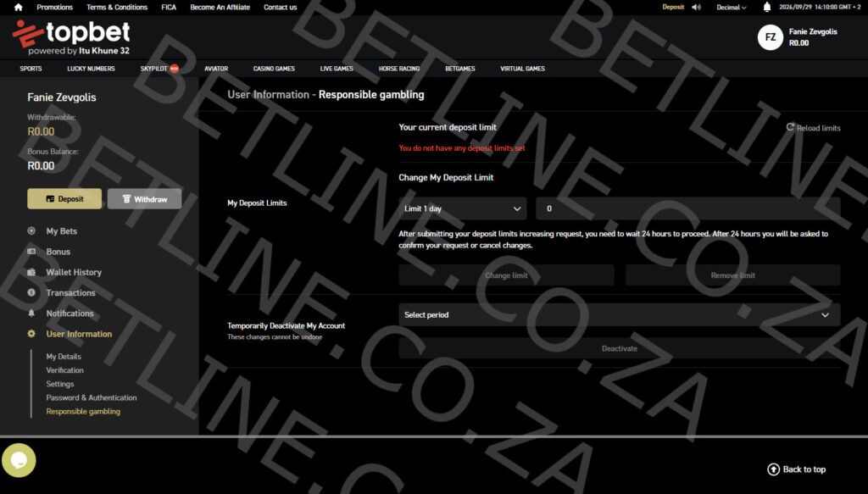Open the FICA link
Image resolution: width=868 pixels, height=494 pixels.
[169, 7]
